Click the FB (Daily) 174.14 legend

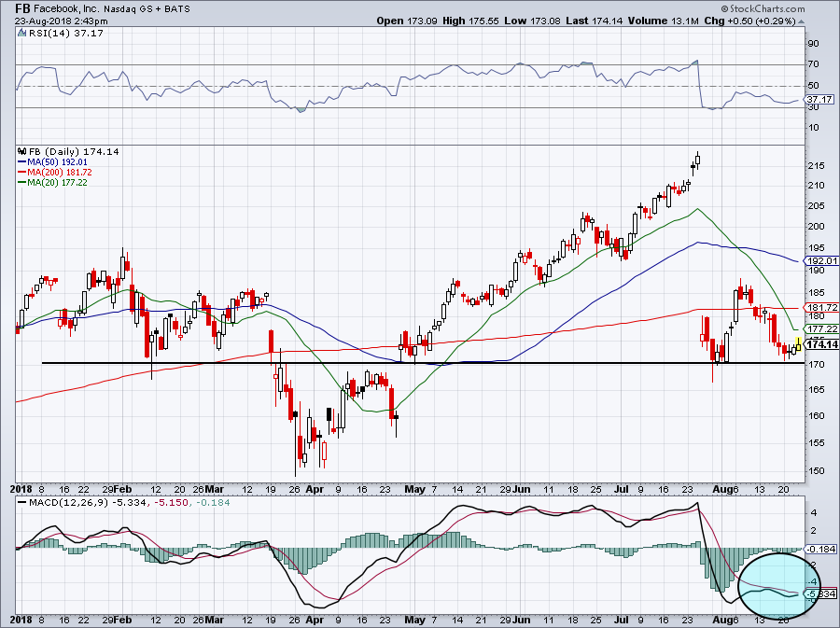[x=74, y=151]
